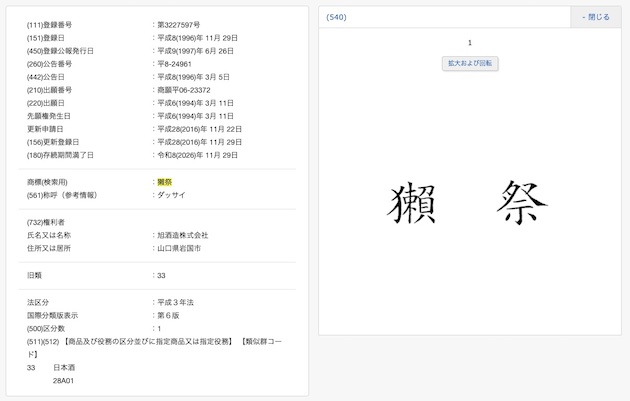Image resolution: width=630 pixels, height=401 pixels.
Task: Click the expiry date 令和8(2026)年 11月 29日
Action: [x=197, y=155]
